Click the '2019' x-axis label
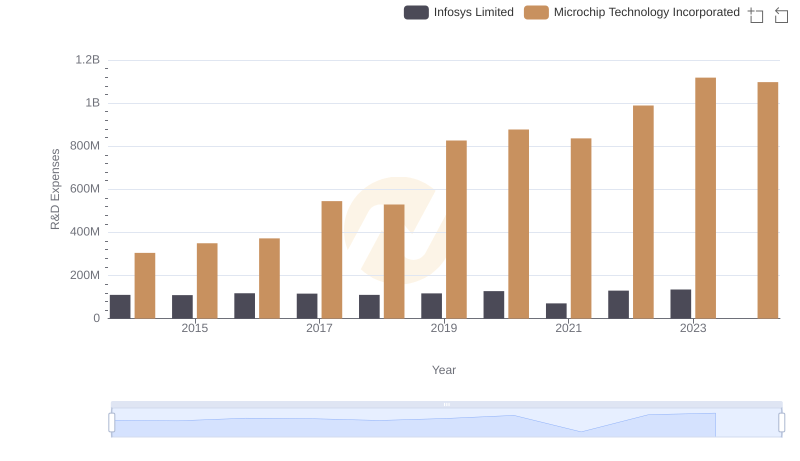This screenshot has height=461, width=800. pos(444,328)
